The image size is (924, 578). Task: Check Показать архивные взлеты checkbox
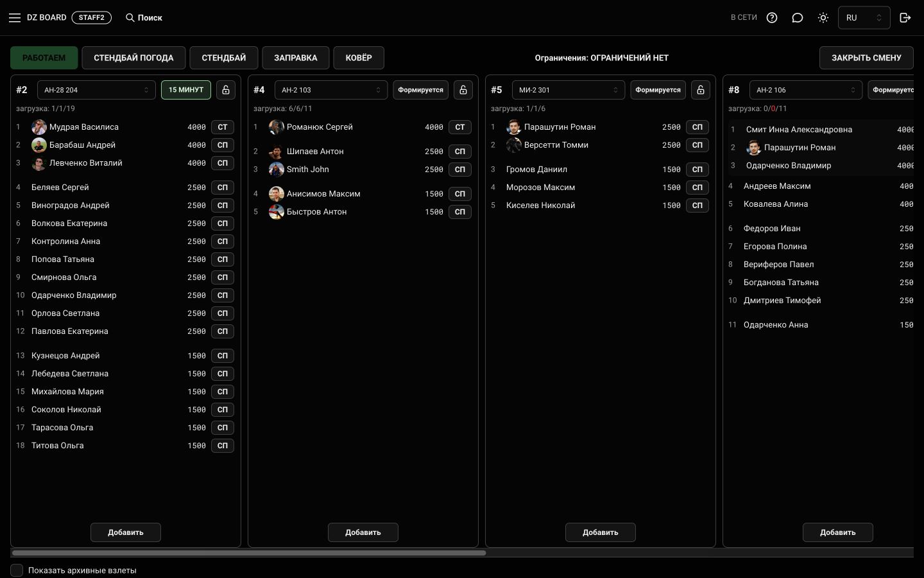(17, 570)
